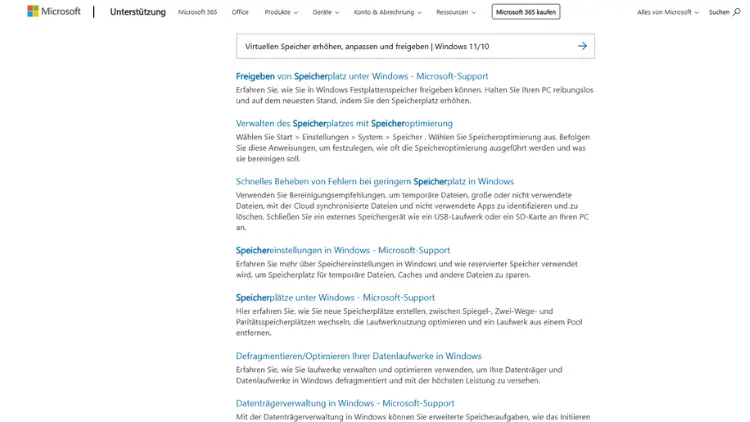Image resolution: width=750 pixels, height=422 pixels.
Task: Expand Konto & Abrechnung dropdown
Action: pyautogui.click(x=387, y=12)
